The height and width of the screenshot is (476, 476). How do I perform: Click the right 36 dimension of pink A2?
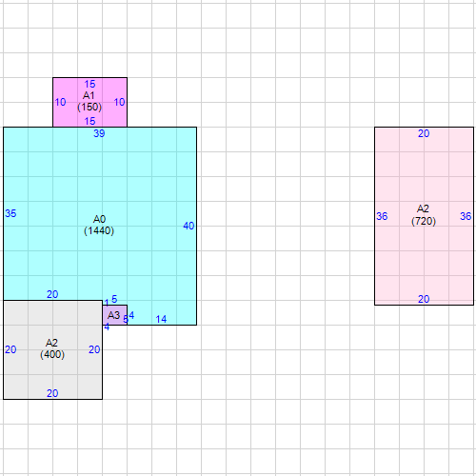click(x=466, y=216)
